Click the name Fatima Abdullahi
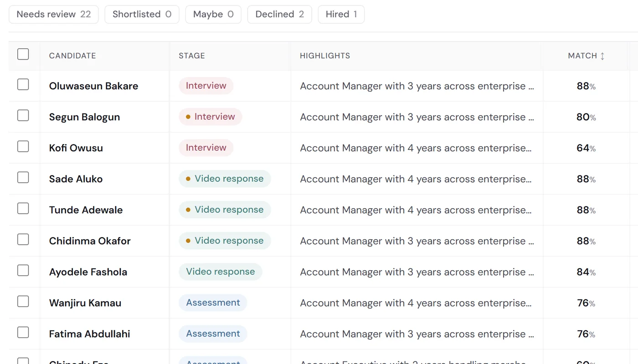 pyautogui.click(x=89, y=334)
